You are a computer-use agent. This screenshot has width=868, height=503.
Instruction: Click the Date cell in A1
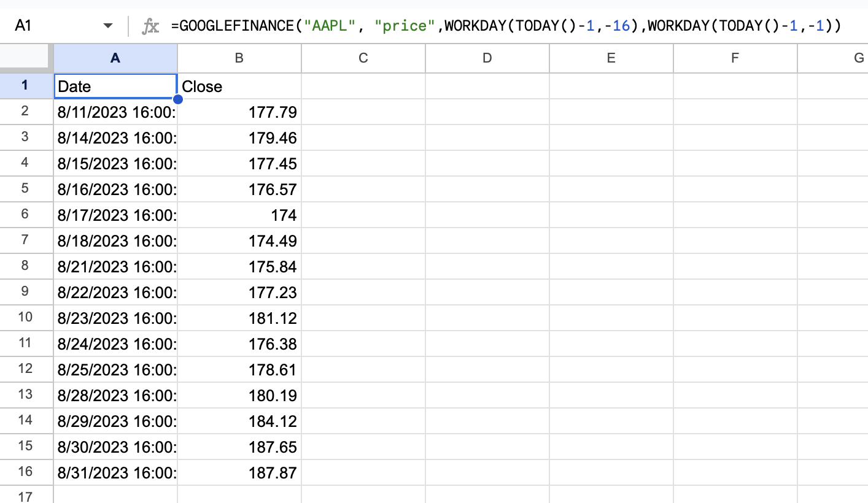coord(115,86)
